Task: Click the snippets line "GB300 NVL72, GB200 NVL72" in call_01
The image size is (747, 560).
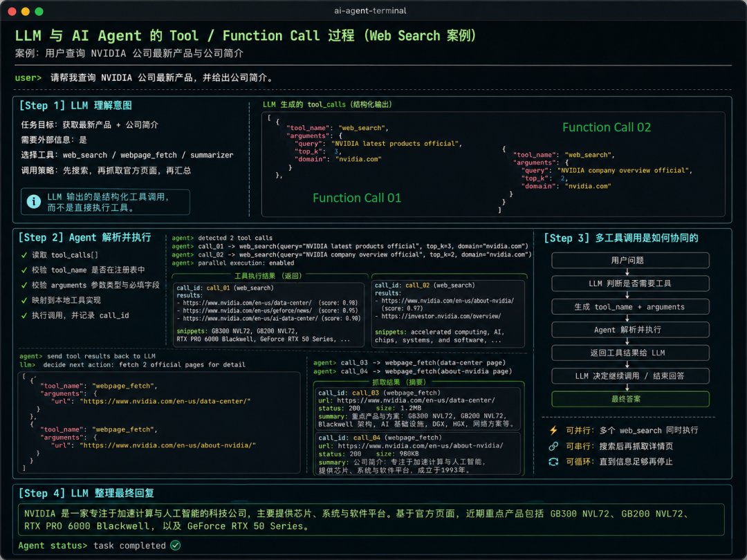Action: [x=237, y=331]
